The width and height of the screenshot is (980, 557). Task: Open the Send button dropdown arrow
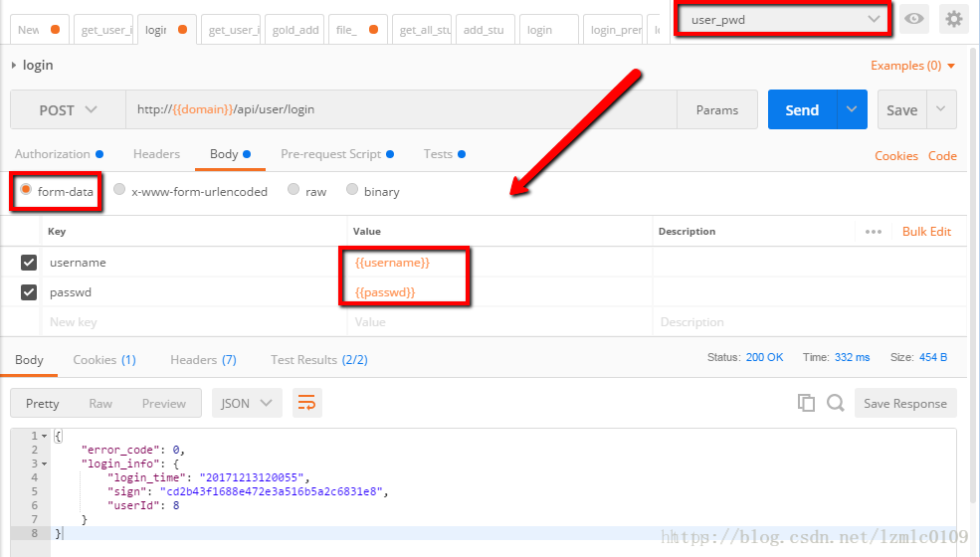tap(852, 109)
